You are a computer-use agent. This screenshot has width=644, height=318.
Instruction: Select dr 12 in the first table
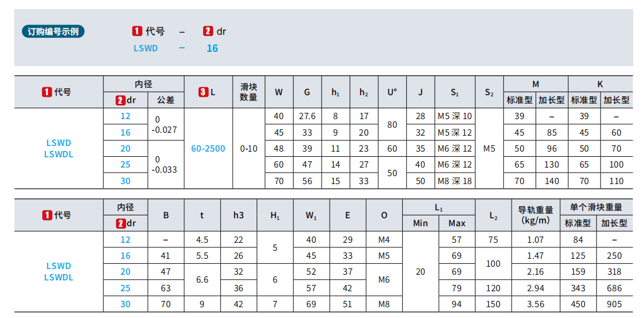click(125, 116)
